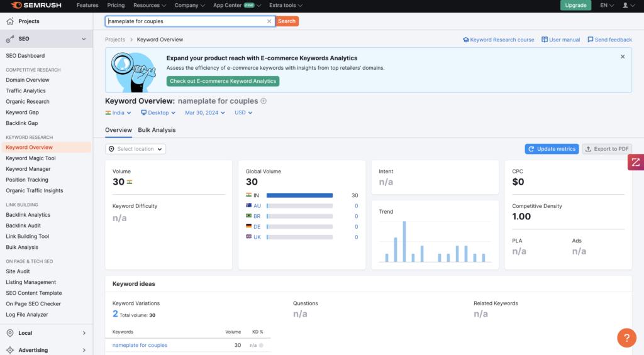Open the Company menu
This screenshot has width=644, height=355.
tap(189, 5)
